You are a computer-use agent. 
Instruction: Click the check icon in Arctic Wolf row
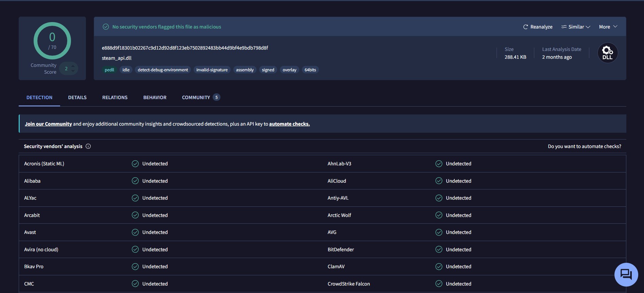coord(439,215)
